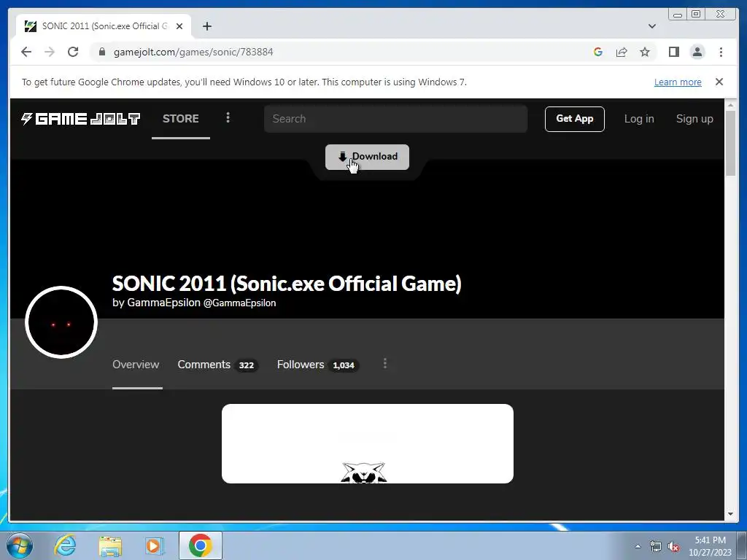Click the gamejolt.com address bar URL
This screenshot has height=560, width=747.
pos(193,52)
